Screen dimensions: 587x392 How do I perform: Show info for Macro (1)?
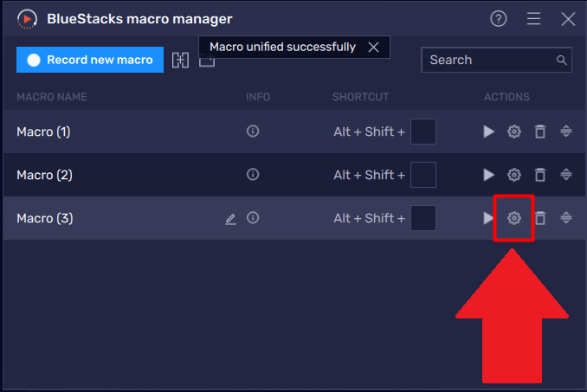[x=253, y=132]
